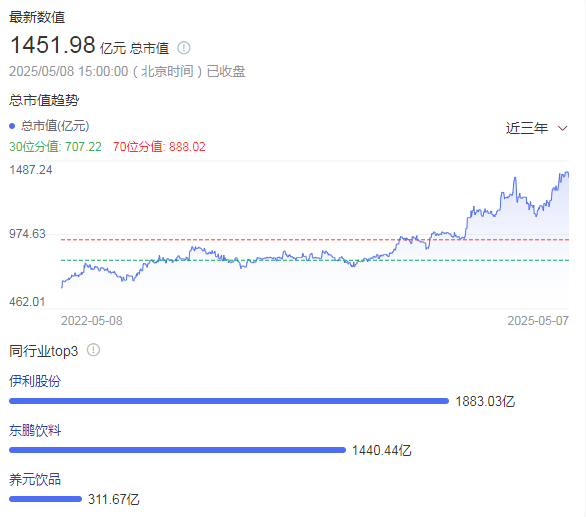This screenshot has width=586, height=517.
Task: Click blue dot legend marker for 总市值
Action: (x=12, y=126)
